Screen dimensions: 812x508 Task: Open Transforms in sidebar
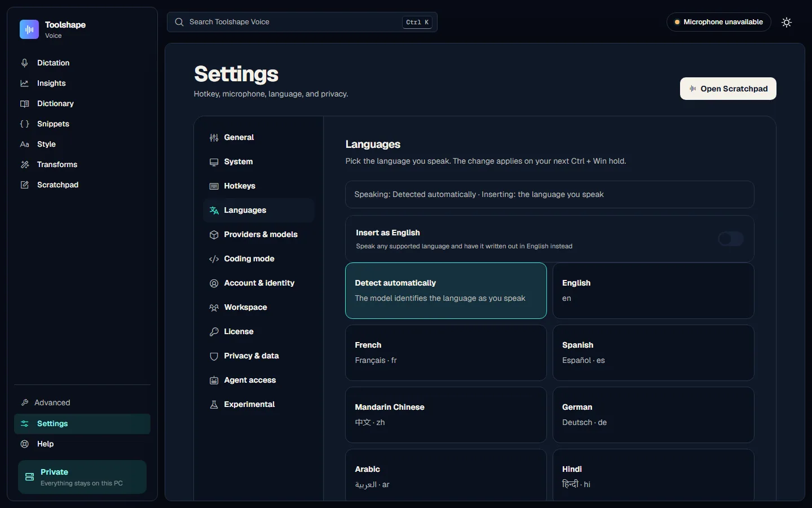82,164
